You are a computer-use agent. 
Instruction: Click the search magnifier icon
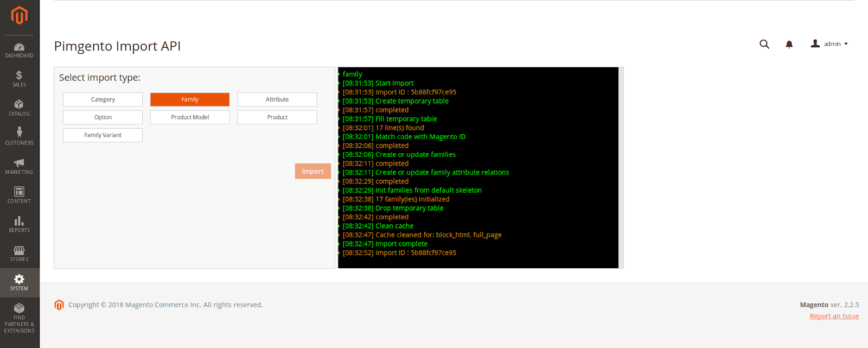coord(764,45)
